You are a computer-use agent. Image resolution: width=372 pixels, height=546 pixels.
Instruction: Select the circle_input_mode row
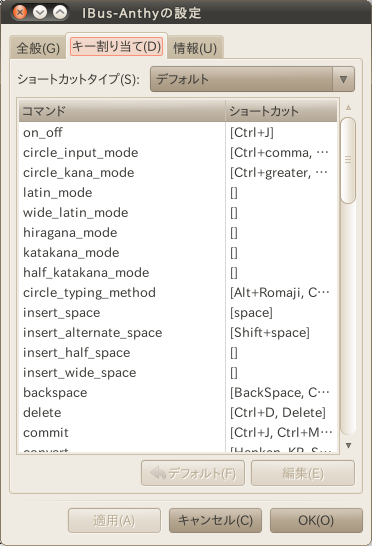tap(178, 153)
